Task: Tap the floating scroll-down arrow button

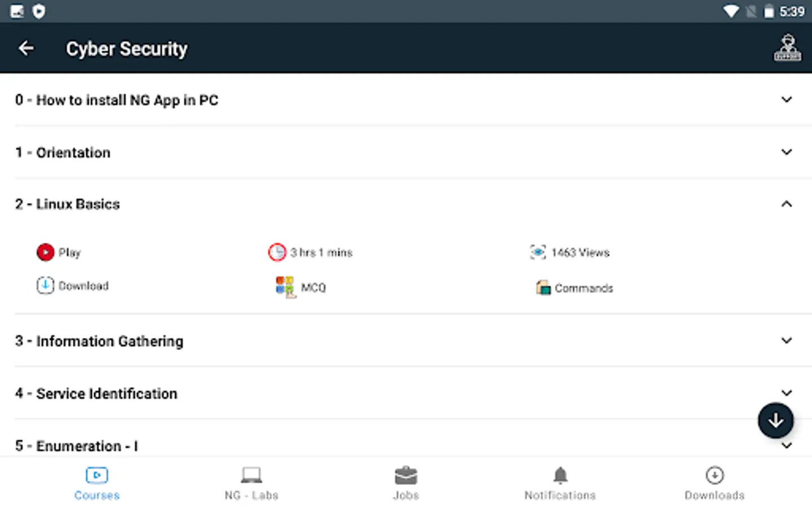Action: click(x=775, y=421)
